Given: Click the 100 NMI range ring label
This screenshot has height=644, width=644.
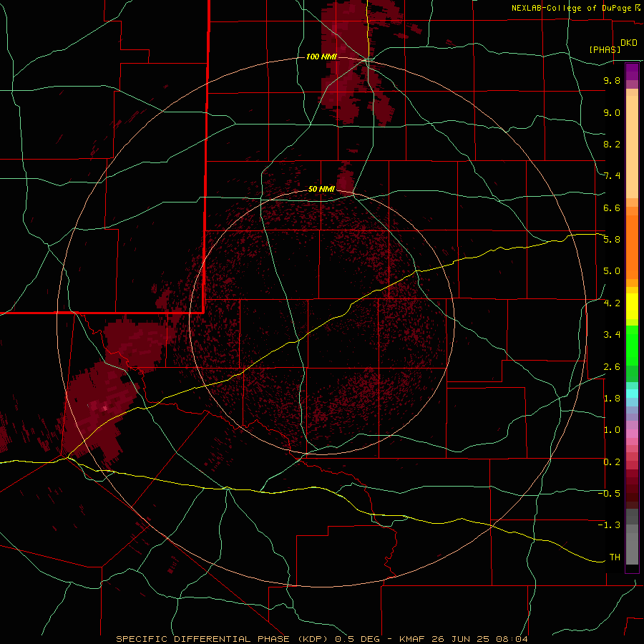Looking at the screenshot, I should (321, 57).
